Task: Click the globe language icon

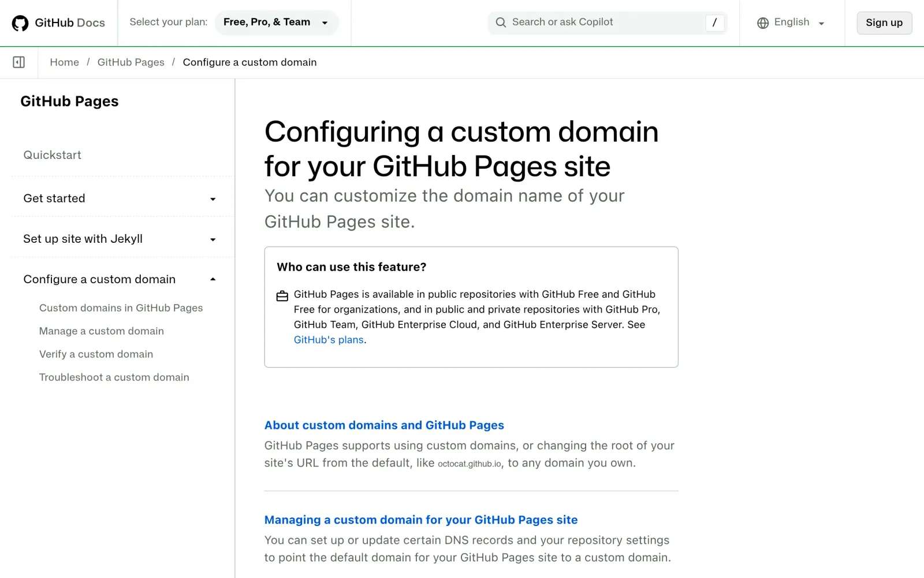Action: (x=763, y=23)
